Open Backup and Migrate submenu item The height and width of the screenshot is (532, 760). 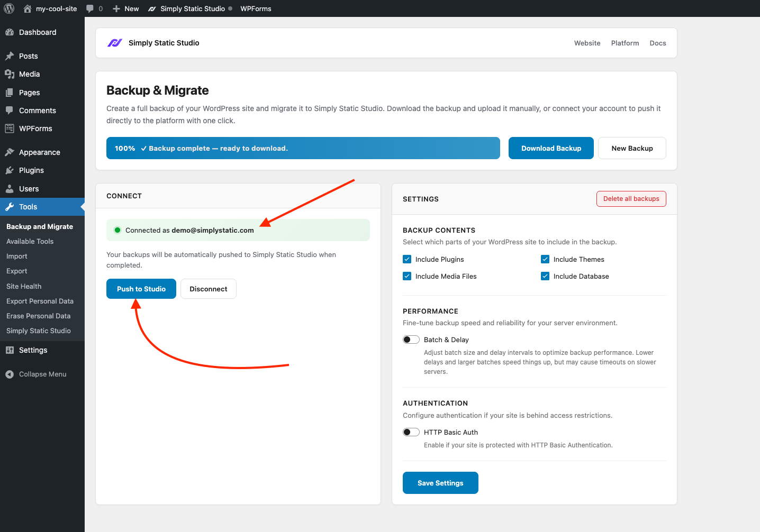tap(40, 226)
